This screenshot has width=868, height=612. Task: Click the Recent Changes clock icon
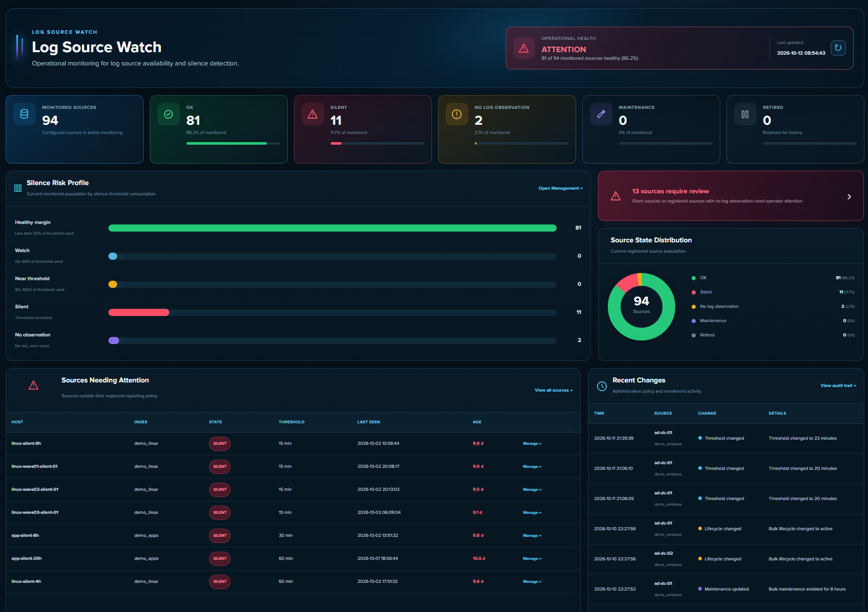point(602,386)
